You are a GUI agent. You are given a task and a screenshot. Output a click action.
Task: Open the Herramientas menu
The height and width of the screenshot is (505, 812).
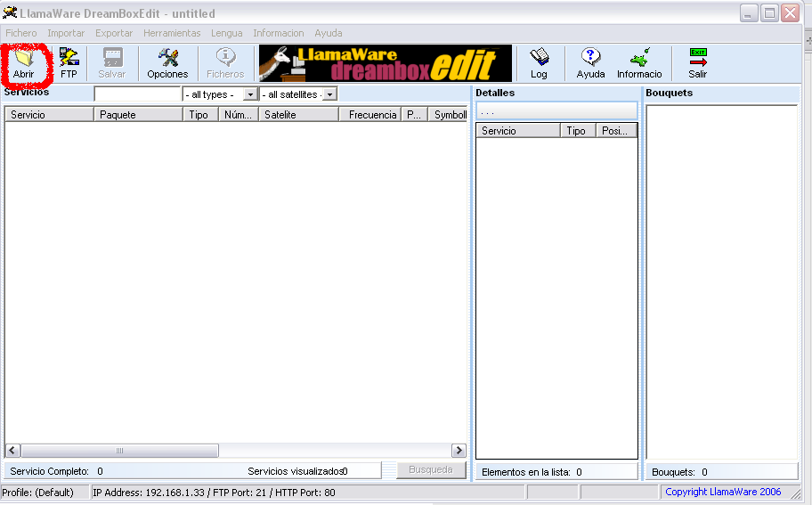(x=172, y=33)
